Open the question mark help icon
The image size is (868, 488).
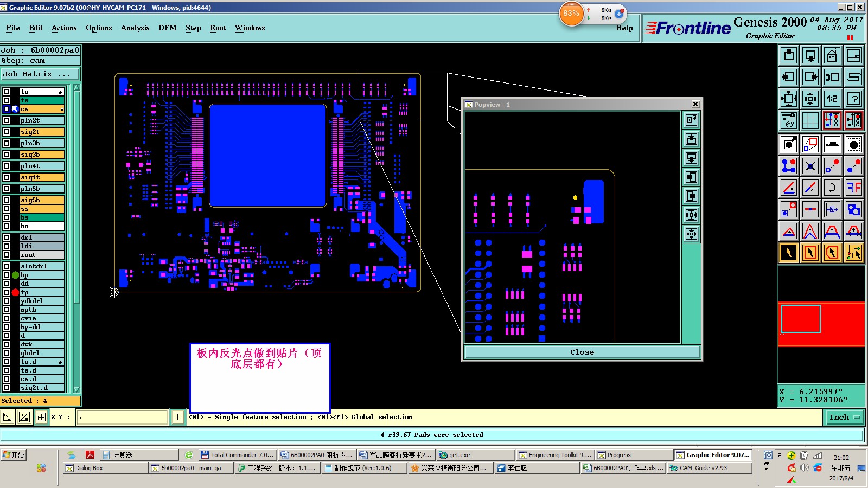pyautogui.click(x=854, y=99)
